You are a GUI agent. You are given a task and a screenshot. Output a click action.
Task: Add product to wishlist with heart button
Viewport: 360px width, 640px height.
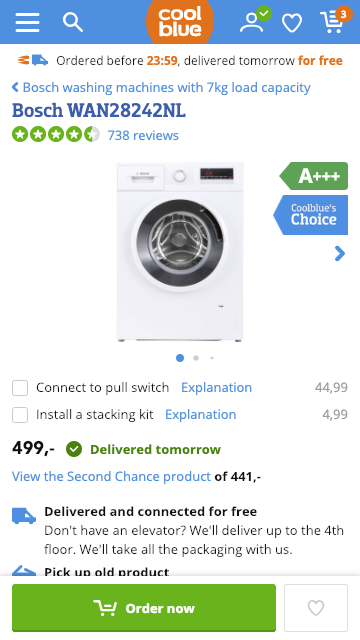click(x=316, y=608)
